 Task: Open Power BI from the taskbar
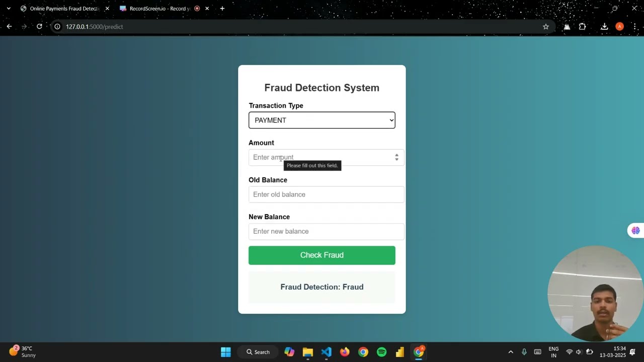pyautogui.click(x=400, y=352)
